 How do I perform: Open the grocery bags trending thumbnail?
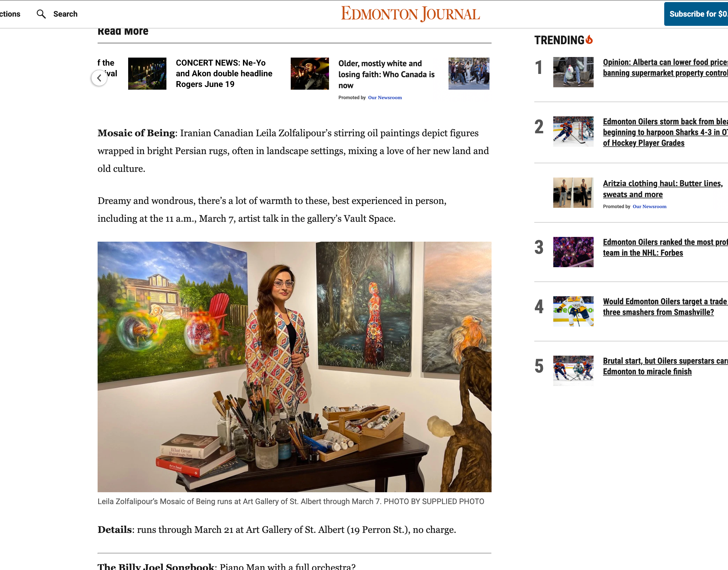coord(573,72)
